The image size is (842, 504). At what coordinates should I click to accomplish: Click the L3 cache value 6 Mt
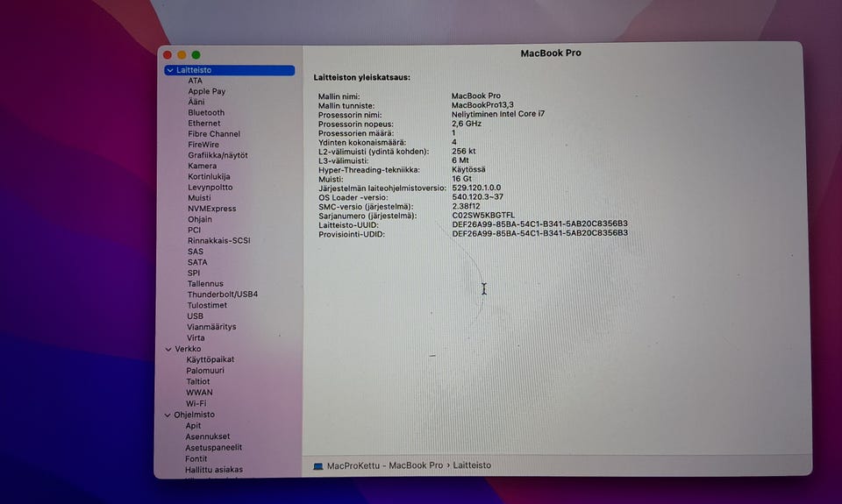(460, 160)
